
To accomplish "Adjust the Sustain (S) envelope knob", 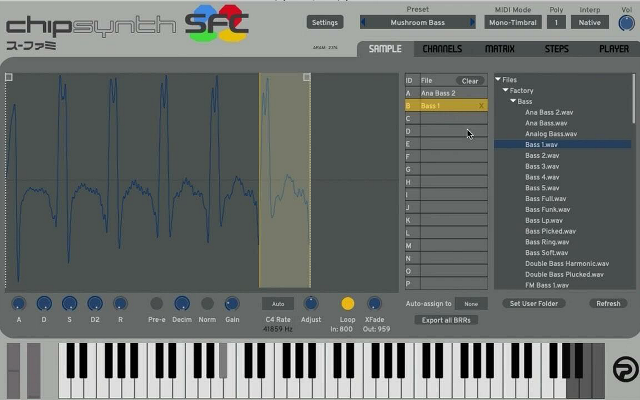I will pyautogui.click(x=69, y=304).
